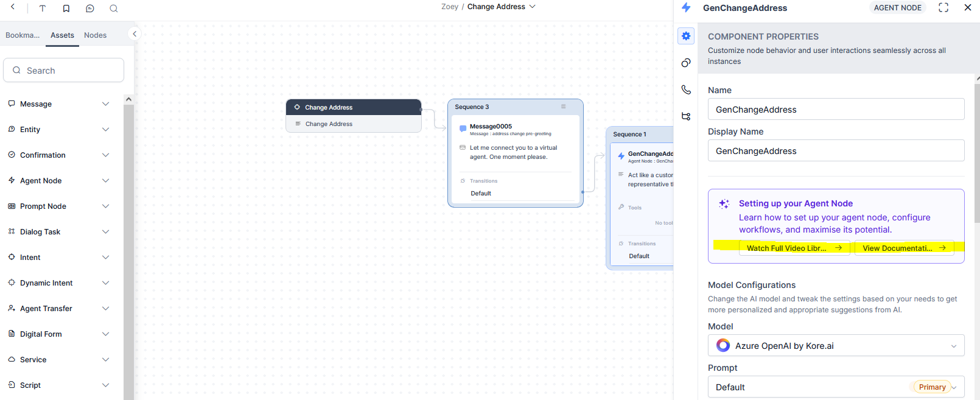Expand the Agent Node asset category

pos(106,181)
